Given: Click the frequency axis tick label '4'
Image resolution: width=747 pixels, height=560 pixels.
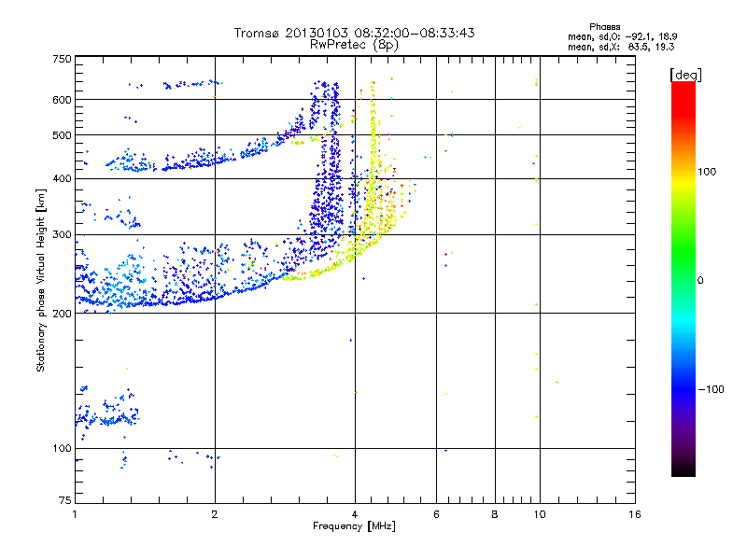Looking at the screenshot, I should point(355,514).
